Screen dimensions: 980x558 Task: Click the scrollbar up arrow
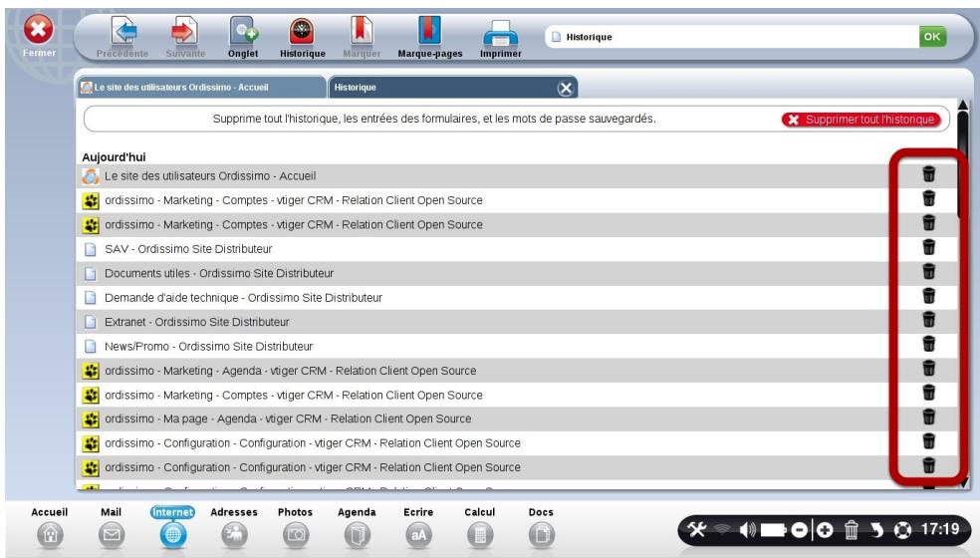click(x=962, y=105)
